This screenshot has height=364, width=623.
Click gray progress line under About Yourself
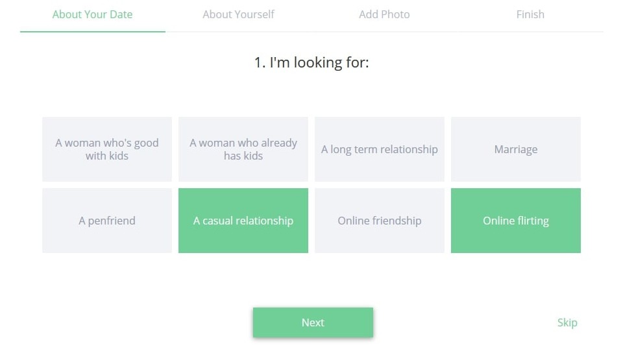click(x=238, y=31)
